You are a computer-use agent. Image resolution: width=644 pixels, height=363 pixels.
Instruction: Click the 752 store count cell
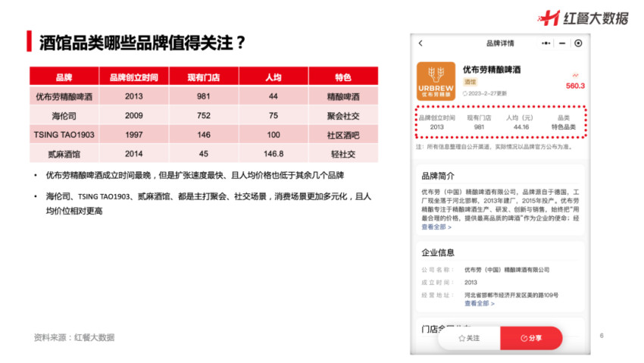coord(204,116)
